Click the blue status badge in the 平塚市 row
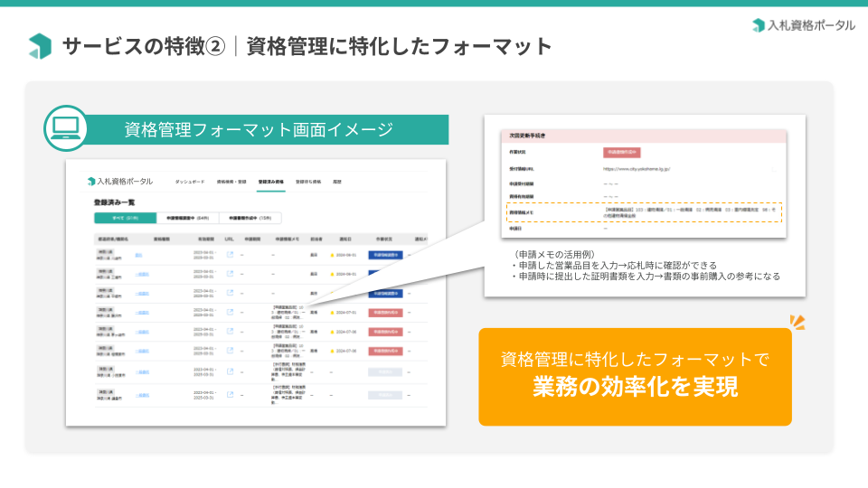This screenshot has width=868, height=488. click(x=385, y=293)
